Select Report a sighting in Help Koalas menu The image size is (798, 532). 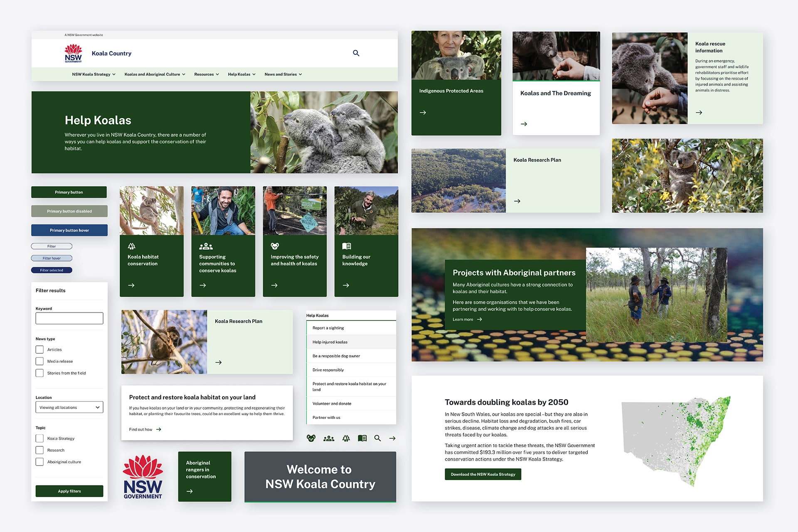[328, 328]
